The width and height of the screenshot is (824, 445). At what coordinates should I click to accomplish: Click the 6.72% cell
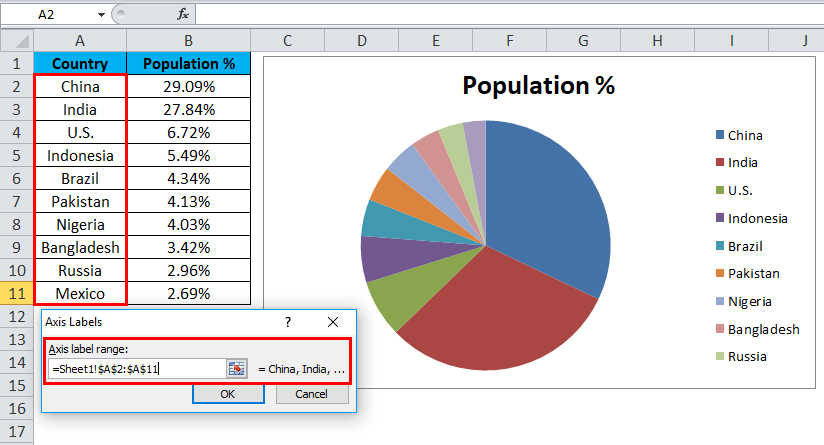(x=189, y=132)
